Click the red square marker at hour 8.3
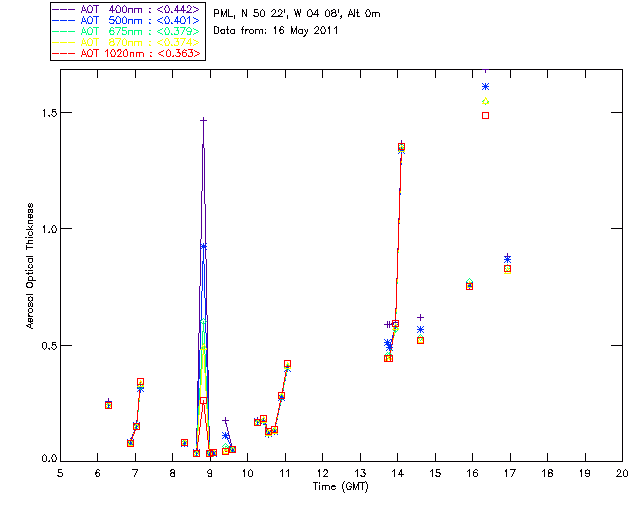 tap(184, 443)
